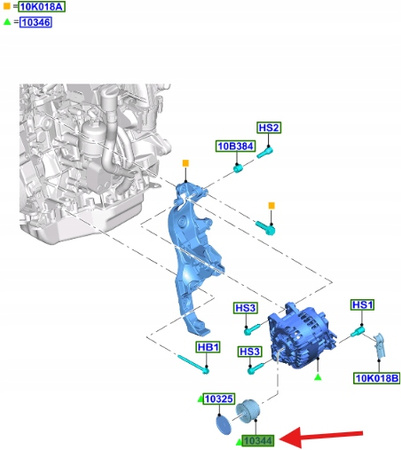Click the long HB1 bolt graphic
This screenshot has height=450, width=401.
point(194,364)
